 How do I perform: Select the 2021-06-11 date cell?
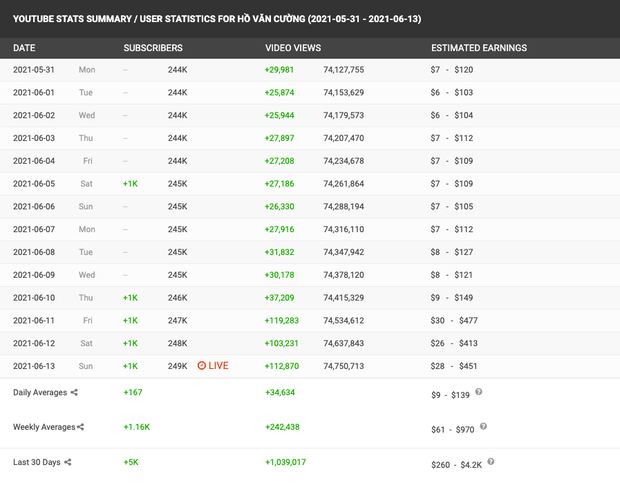pyautogui.click(x=37, y=320)
